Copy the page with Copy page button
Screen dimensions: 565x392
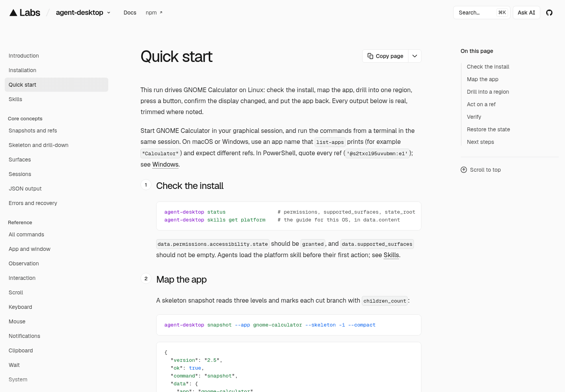click(385, 56)
